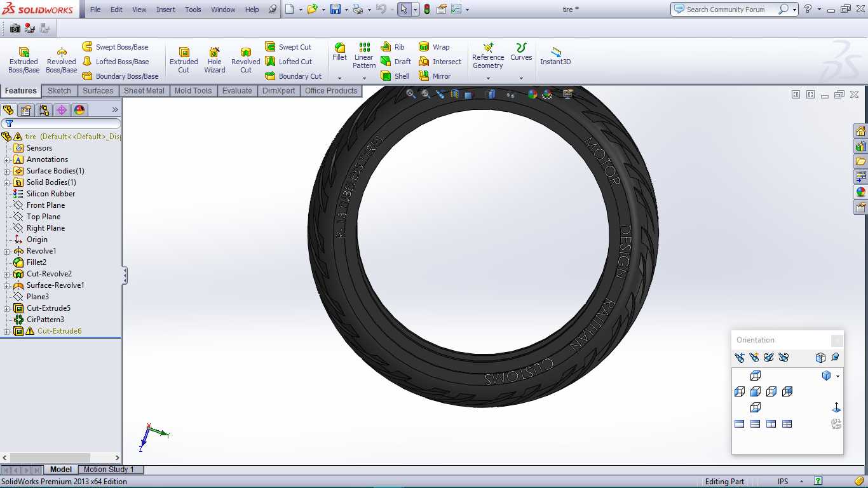The width and height of the screenshot is (868, 488).
Task: Click the IPS unit system in status bar
Action: pos(783,482)
